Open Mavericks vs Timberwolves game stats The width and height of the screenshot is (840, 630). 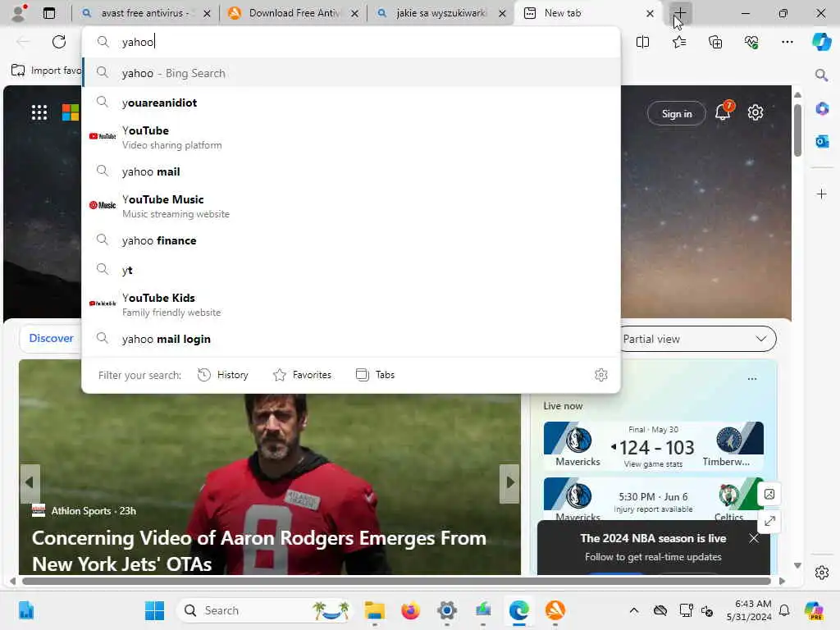[x=653, y=446]
